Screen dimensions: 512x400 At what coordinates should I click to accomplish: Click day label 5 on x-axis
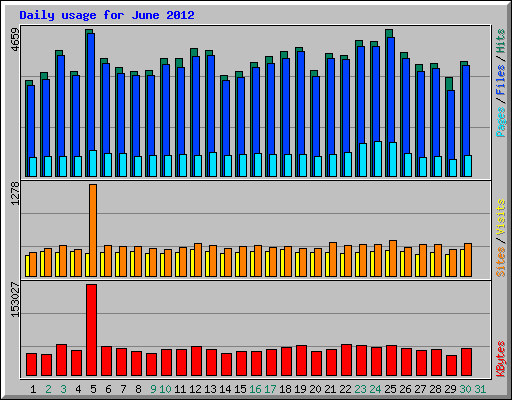93,389
